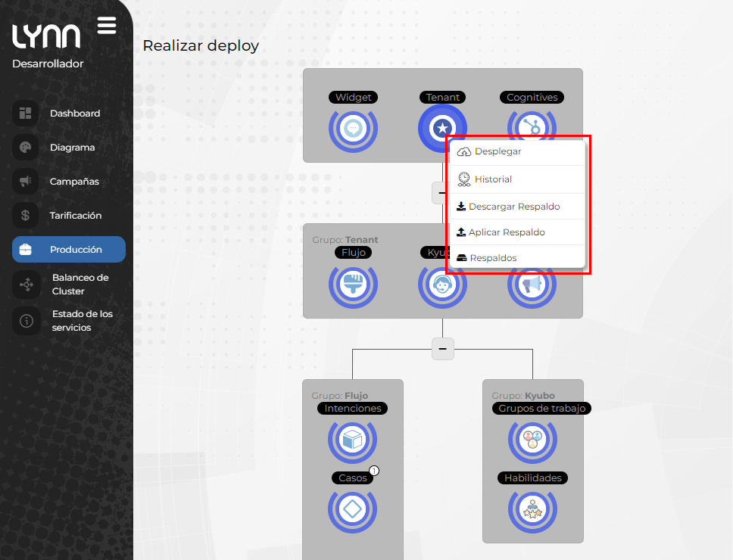This screenshot has width=733, height=560.
Task: Choose Aplicar Respaldo menu entry
Action: point(507,232)
